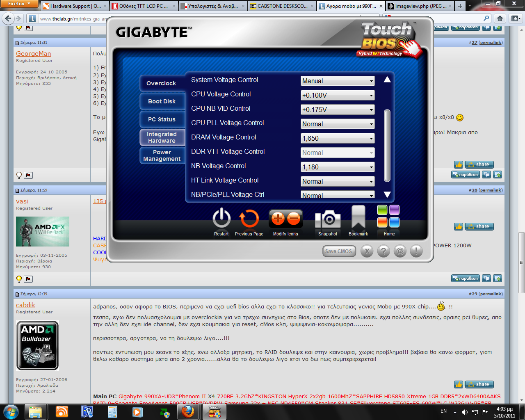Image resolution: width=525 pixels, height=420 pixels.
Task: Click the Touch BIOS taskbar icon
Action: tap(215, 411)
